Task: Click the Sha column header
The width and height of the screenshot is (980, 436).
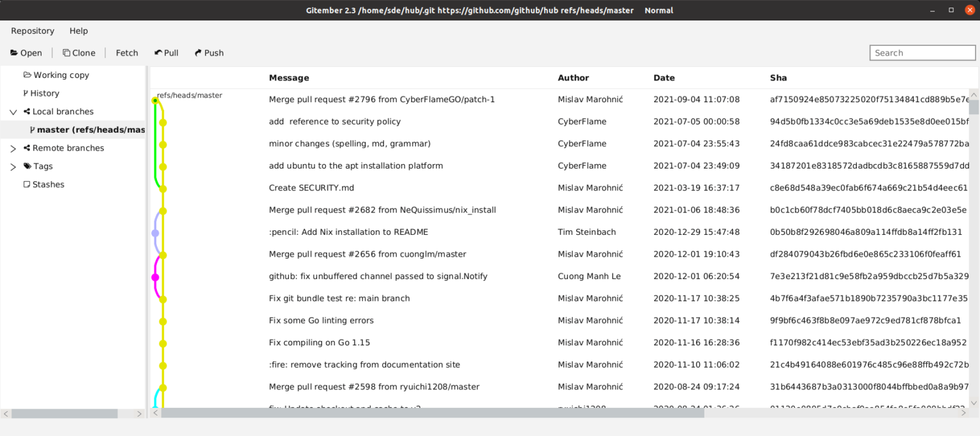Action: coord(778,78)
